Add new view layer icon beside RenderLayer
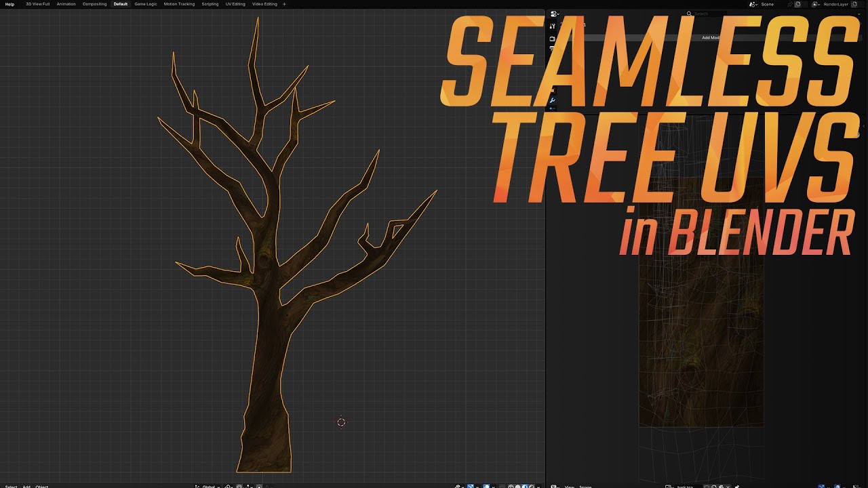 (x=856, y=4)
